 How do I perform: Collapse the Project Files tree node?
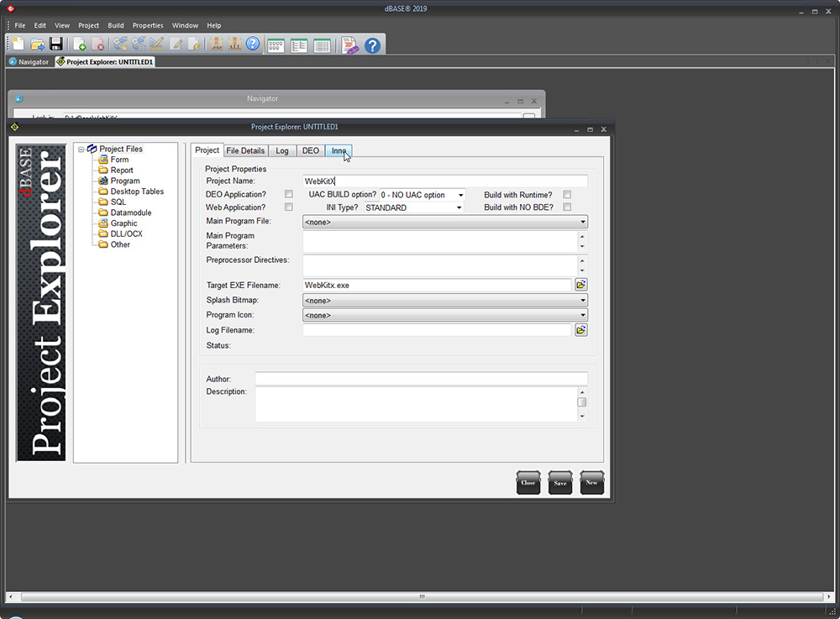(x=81, y=150)
